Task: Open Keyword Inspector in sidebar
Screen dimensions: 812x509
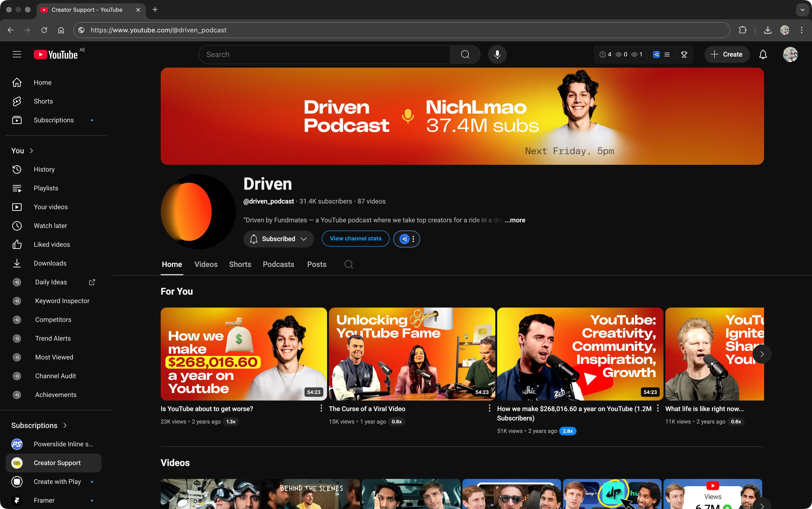Action: click(62, 301)
